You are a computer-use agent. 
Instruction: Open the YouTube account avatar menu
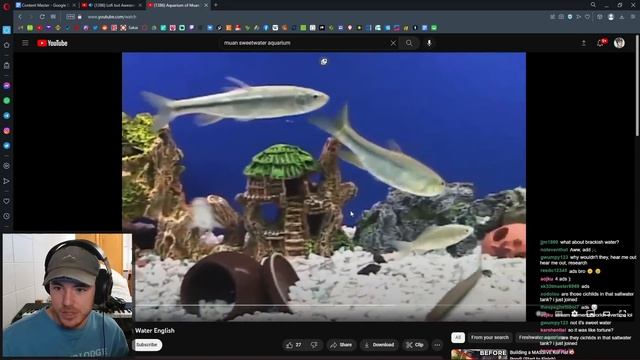point(619,43)
